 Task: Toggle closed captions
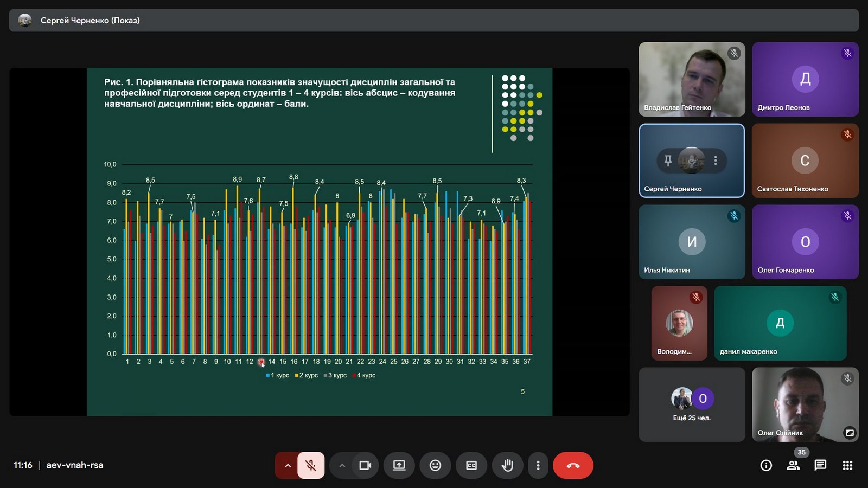[x=471, y=465]
